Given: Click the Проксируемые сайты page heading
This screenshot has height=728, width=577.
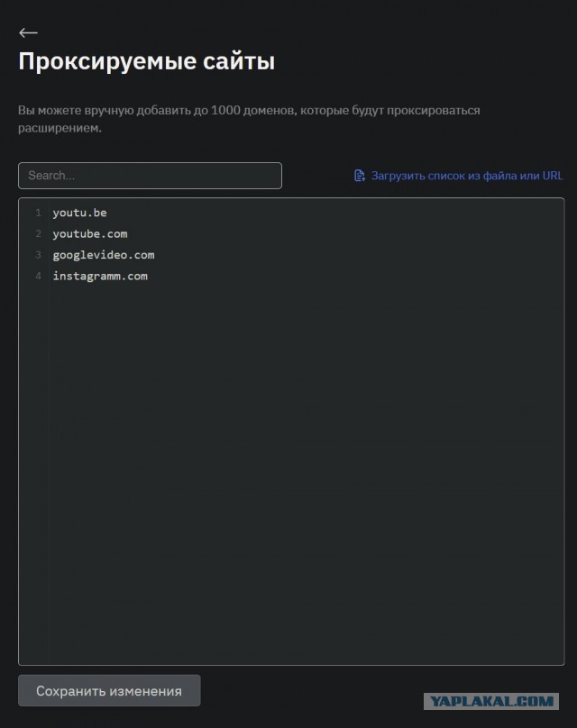Looking at the screenshot, I should [146, 61].
